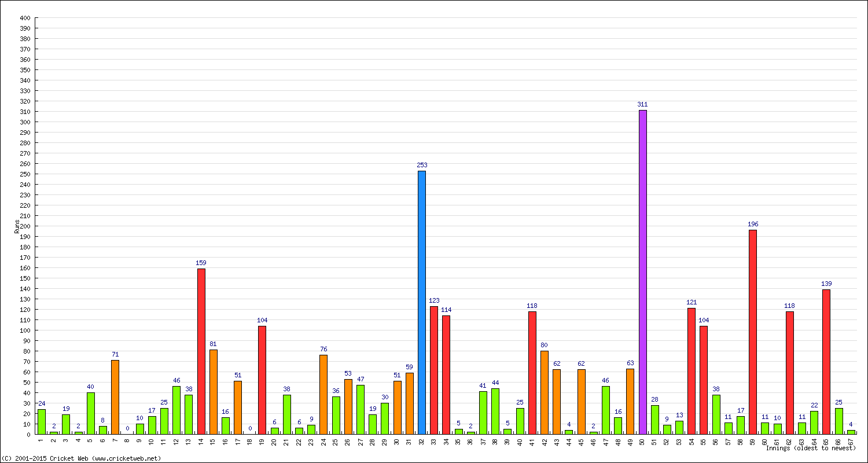Click the green 44-run bar at innings 38
Image resolution: width=868 pixels, height=463 pixels.
click(495, 411)
